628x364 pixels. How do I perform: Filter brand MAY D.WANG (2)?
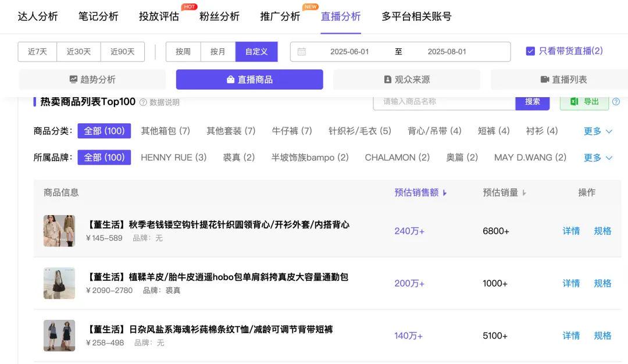[530, 158]
